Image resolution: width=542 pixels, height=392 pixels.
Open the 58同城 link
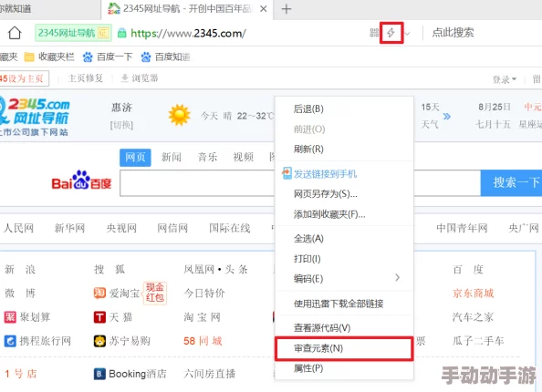click(203, 341)
